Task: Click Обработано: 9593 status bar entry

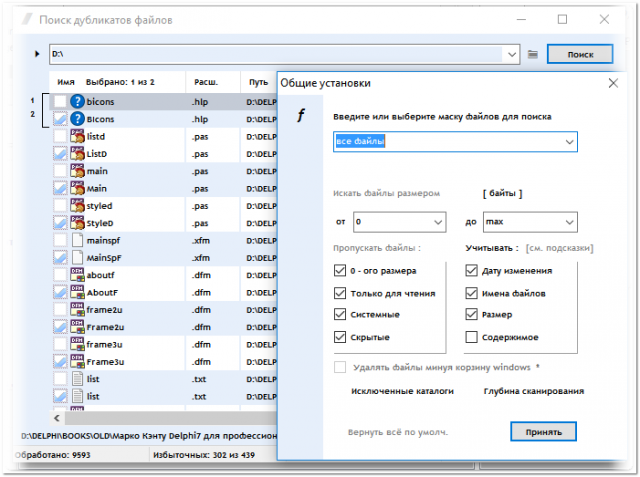Action: point(53,455)
